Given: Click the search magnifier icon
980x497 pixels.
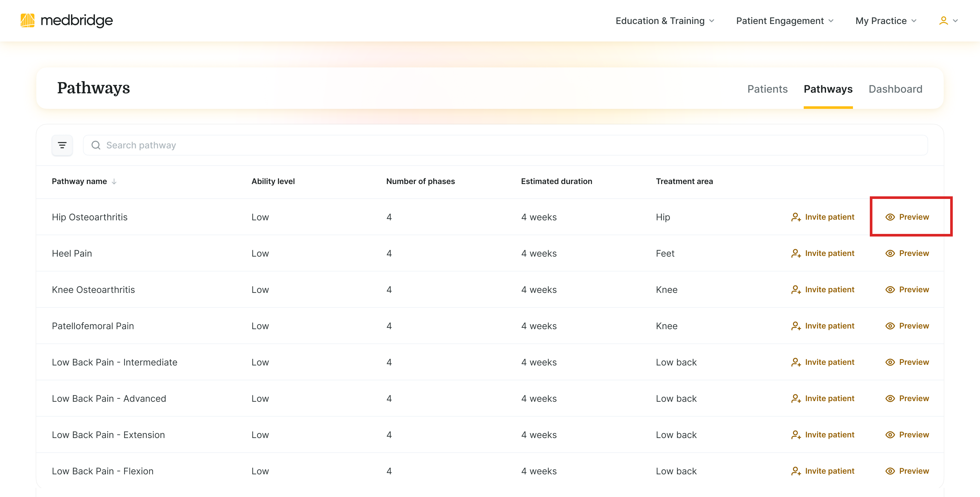Looking at the screenshot, I should coord(96,145).
